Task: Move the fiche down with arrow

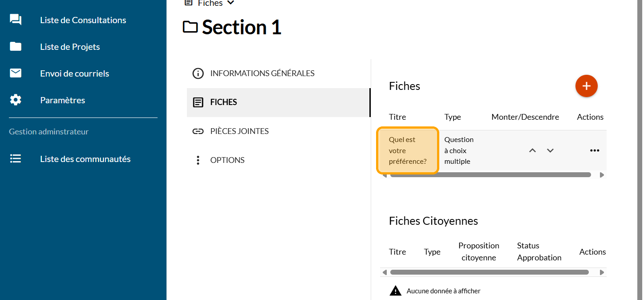Action: coord(550,150)
